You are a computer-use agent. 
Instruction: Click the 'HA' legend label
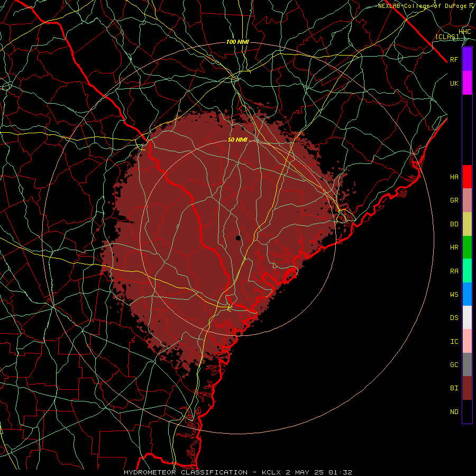[454, 177]
